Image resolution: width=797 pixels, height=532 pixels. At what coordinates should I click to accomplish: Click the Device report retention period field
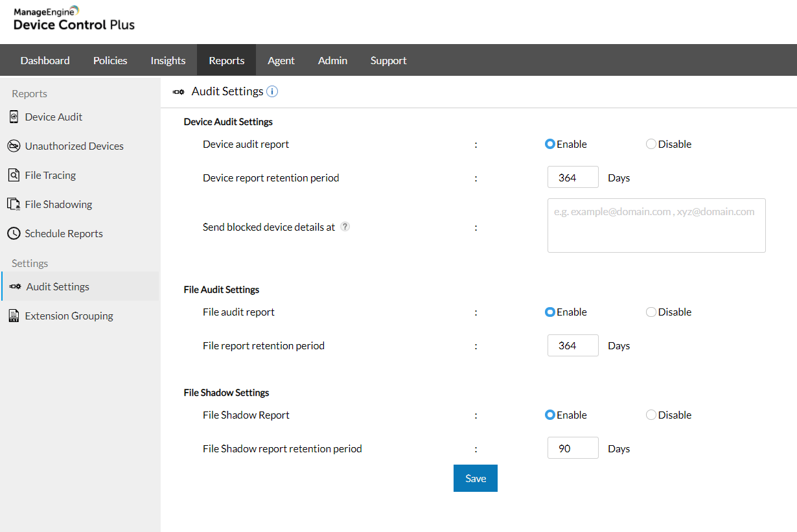click(x=572, y=178)
